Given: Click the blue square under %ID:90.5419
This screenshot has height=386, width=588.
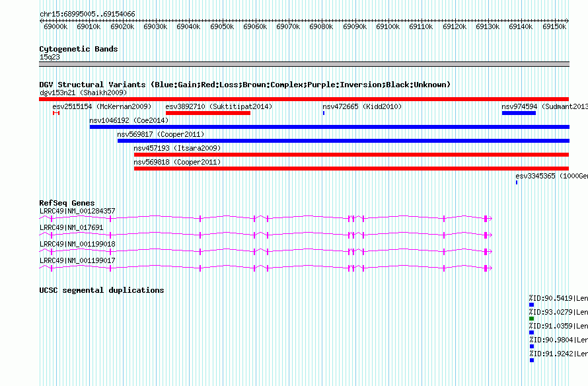Looking at the screenshot, I should click(531, 305).
